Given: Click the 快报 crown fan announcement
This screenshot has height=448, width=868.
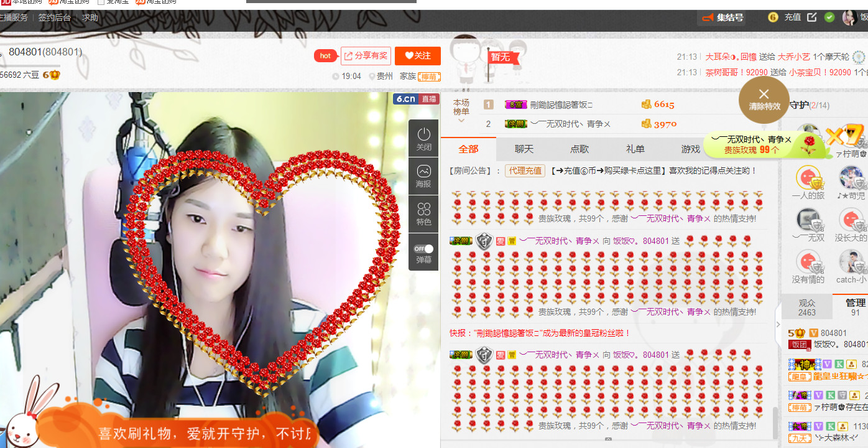Looking at the screenshot, I should tap(540, 334).
